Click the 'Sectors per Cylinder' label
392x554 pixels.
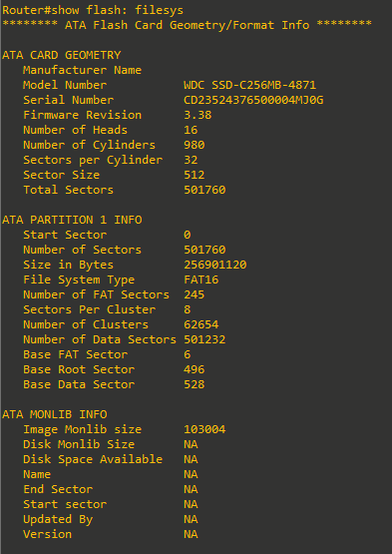[93, 160]
